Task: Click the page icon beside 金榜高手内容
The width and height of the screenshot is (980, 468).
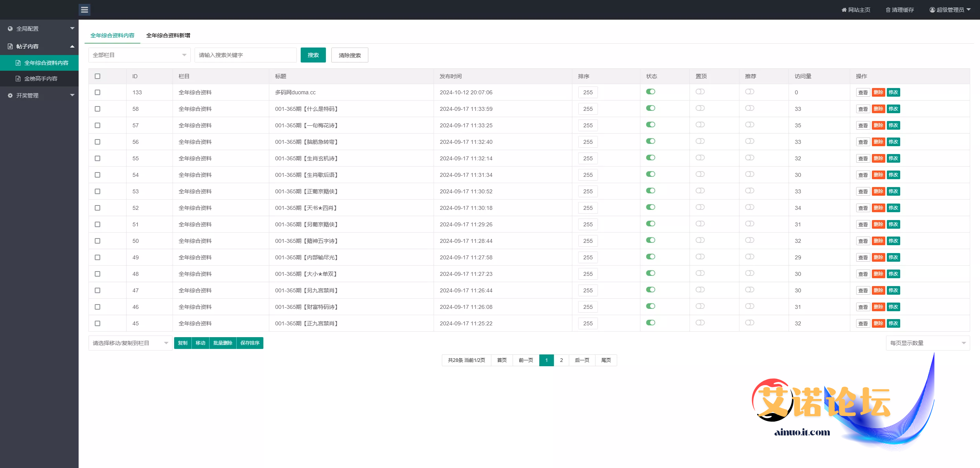Action: [18, 79]
